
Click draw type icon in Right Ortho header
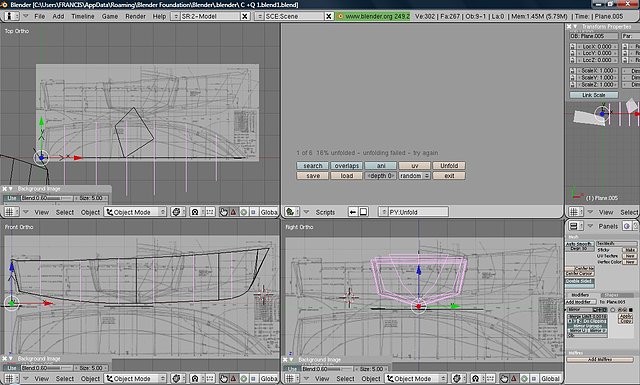click(459, 378)
